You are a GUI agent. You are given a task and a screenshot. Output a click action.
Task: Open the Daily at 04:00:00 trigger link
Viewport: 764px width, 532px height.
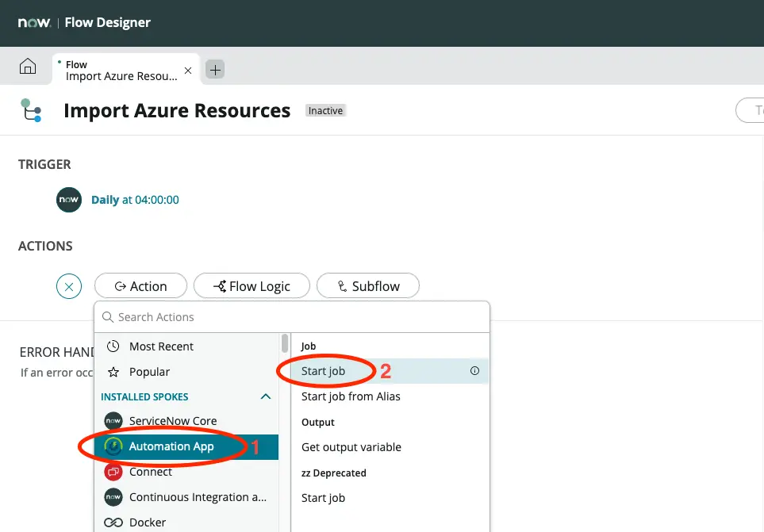[x=135, y=200]
